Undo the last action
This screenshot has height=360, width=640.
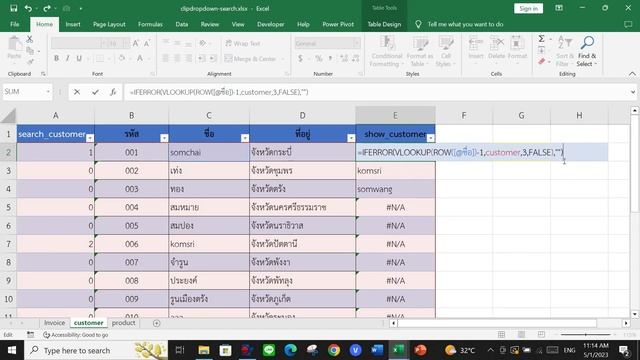tap(28, 8)
